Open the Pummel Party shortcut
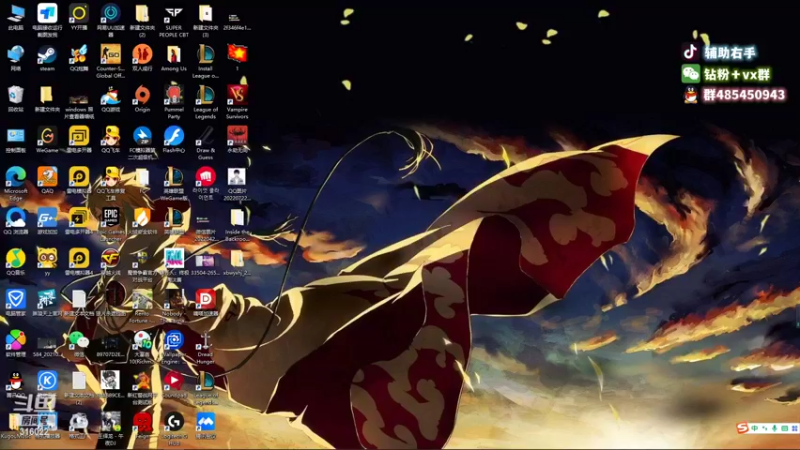Viewport: 800px width, 450px height. (x=173, y=102)
